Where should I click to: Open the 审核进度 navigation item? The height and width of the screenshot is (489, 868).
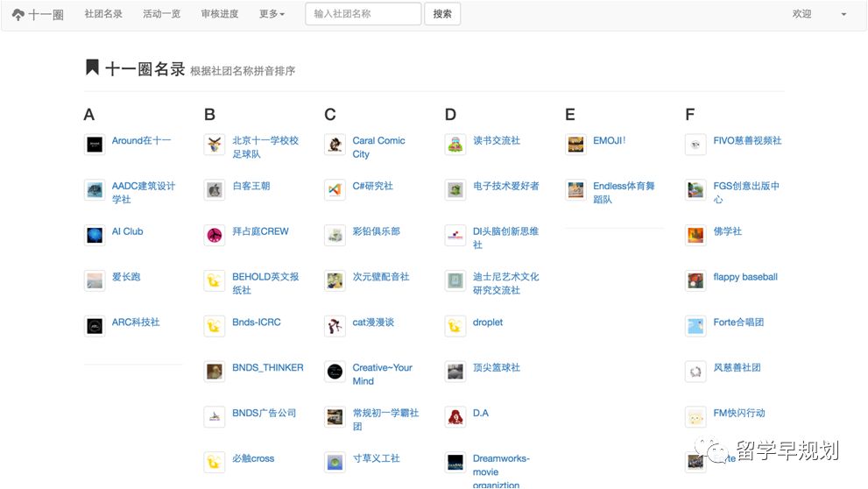(x=220, y=14)
